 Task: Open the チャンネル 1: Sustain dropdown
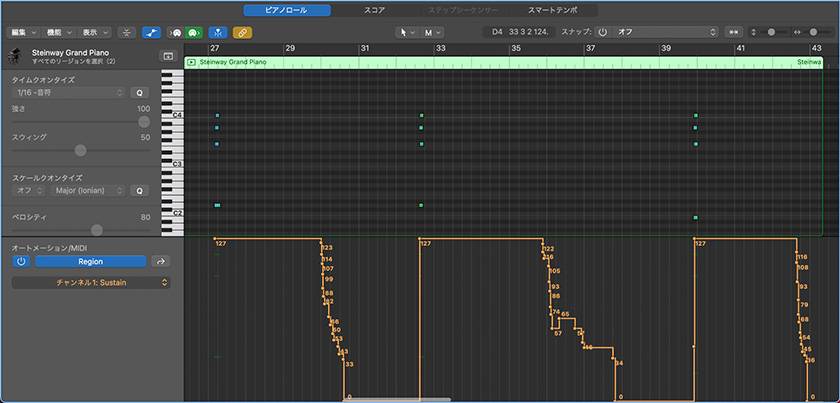pos(90,283)
